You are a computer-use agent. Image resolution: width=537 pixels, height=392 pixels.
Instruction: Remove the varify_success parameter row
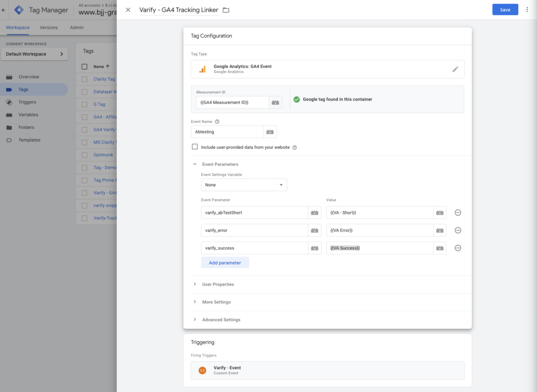[458, 248]
